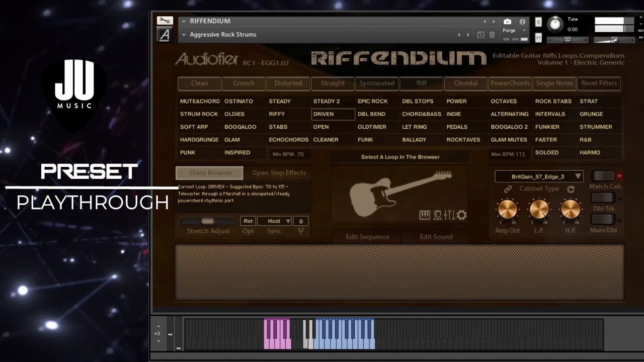Image resolution: width=644 pixels, height=362 pixels.
Task: Select the Riff filter tab
Action: 421,83
